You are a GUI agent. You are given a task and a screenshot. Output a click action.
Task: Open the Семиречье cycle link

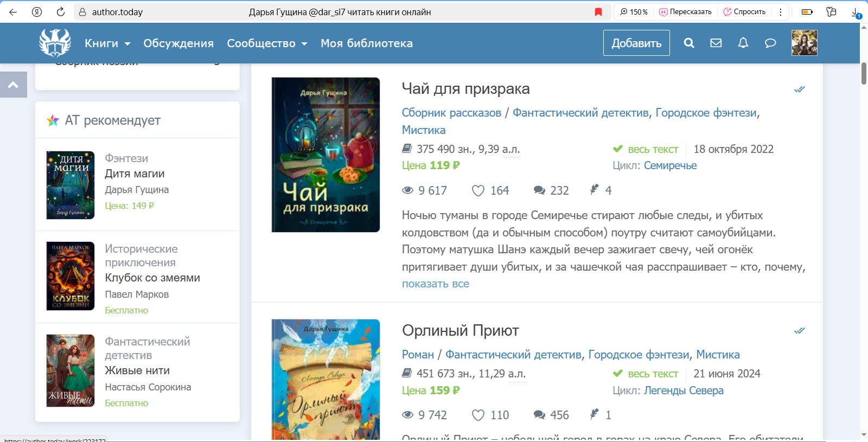tap(670, 165)
